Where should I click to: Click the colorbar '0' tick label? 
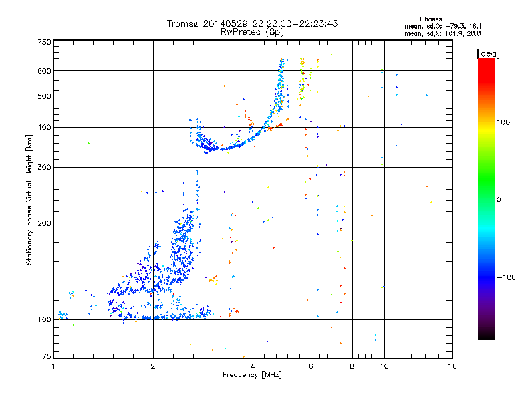499,199
